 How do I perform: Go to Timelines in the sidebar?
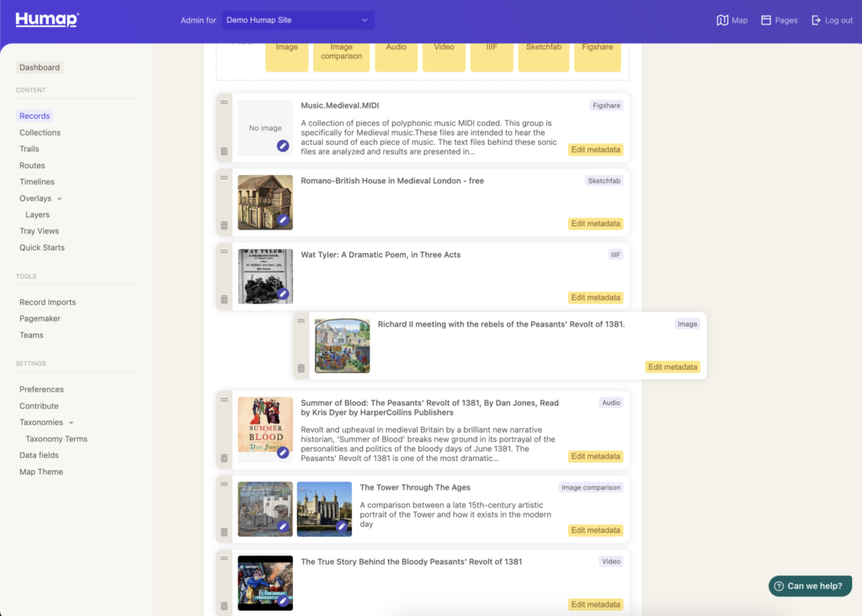[x=37, y=182]
